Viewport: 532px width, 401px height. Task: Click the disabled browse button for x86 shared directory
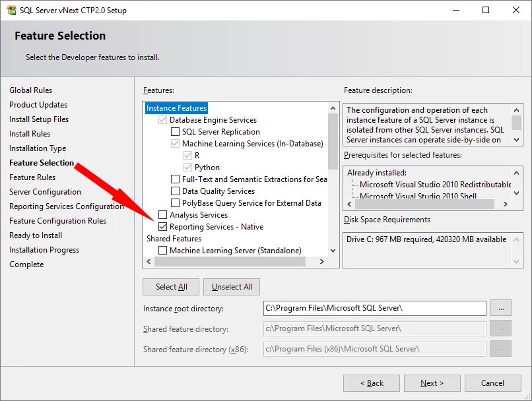tap(500, 349)
